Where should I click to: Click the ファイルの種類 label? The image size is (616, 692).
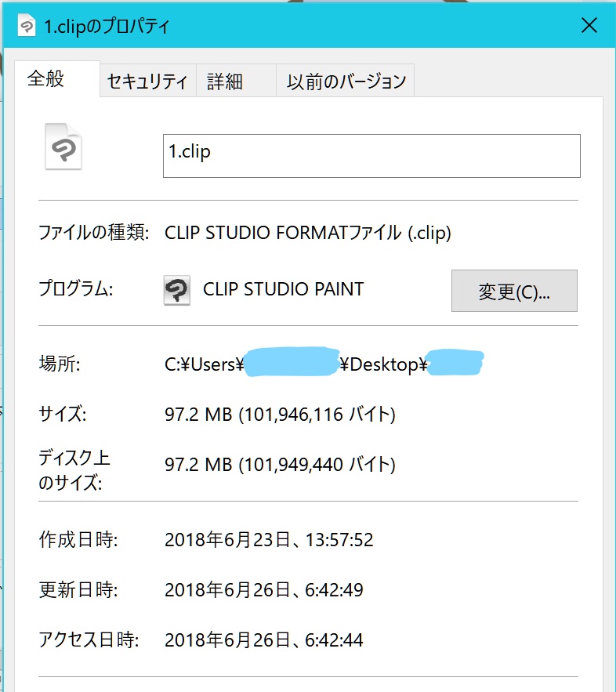coord(94,232)
